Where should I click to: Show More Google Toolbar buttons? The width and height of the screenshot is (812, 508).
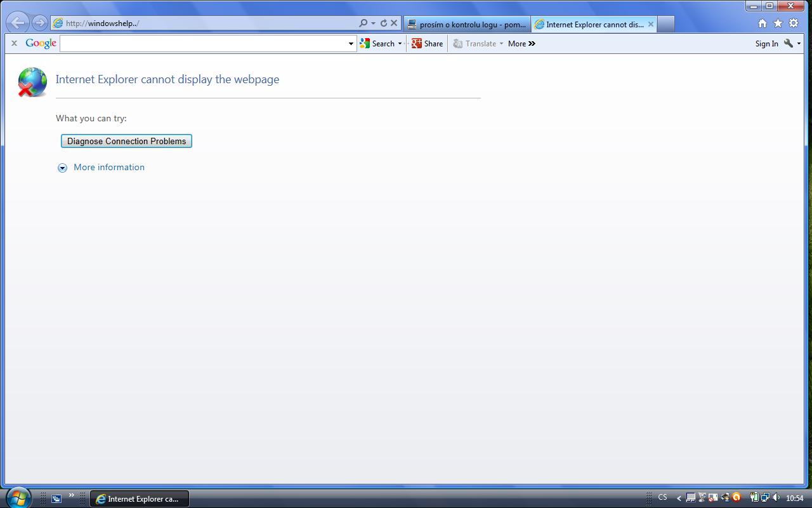click(521, 43)
